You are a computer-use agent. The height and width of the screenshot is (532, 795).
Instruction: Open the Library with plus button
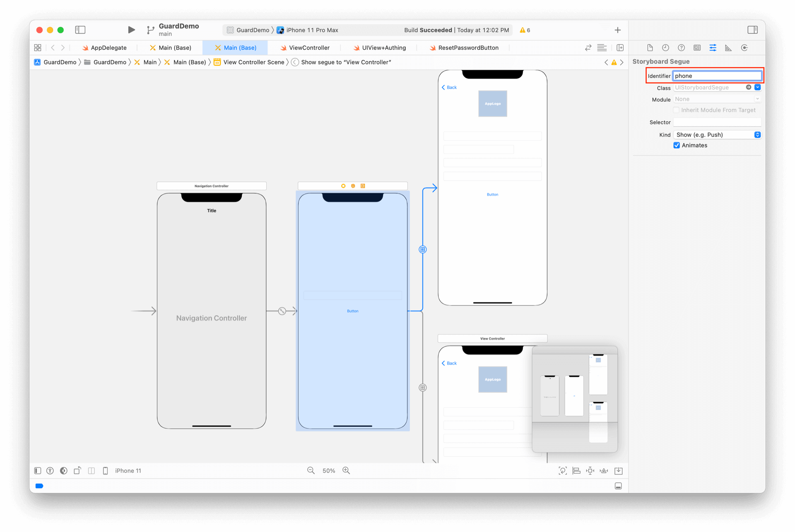tap(617, 30)
